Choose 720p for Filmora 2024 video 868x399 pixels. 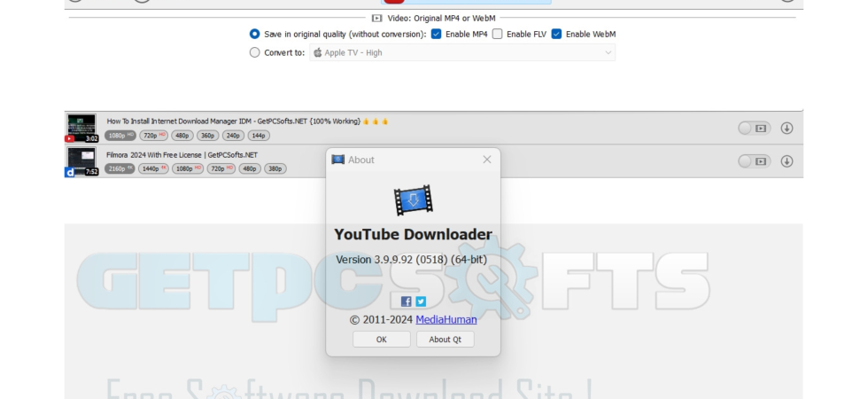click(x=221, y=168)
